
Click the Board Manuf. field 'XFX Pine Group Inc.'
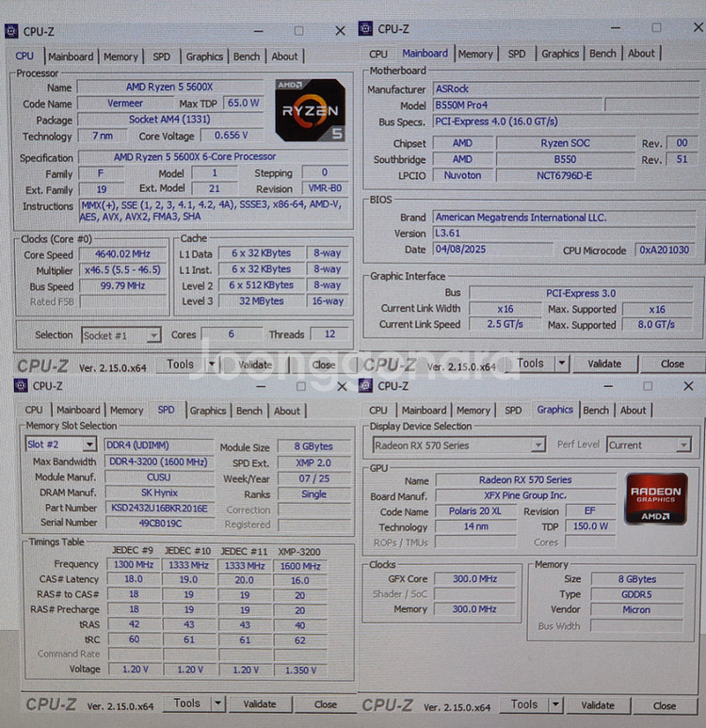pos(525,495)
